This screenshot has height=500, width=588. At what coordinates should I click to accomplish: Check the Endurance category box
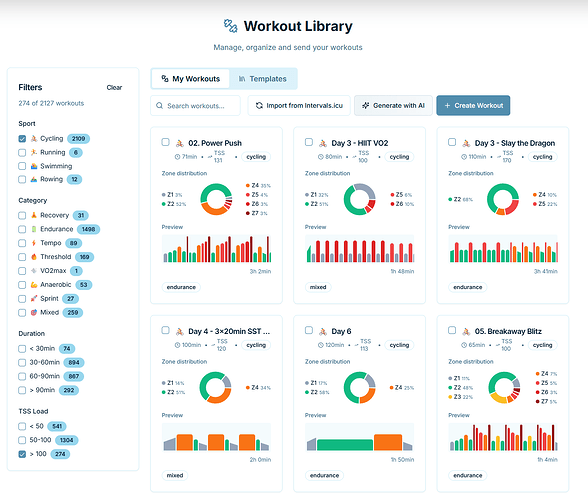click(x=22, y=229)
